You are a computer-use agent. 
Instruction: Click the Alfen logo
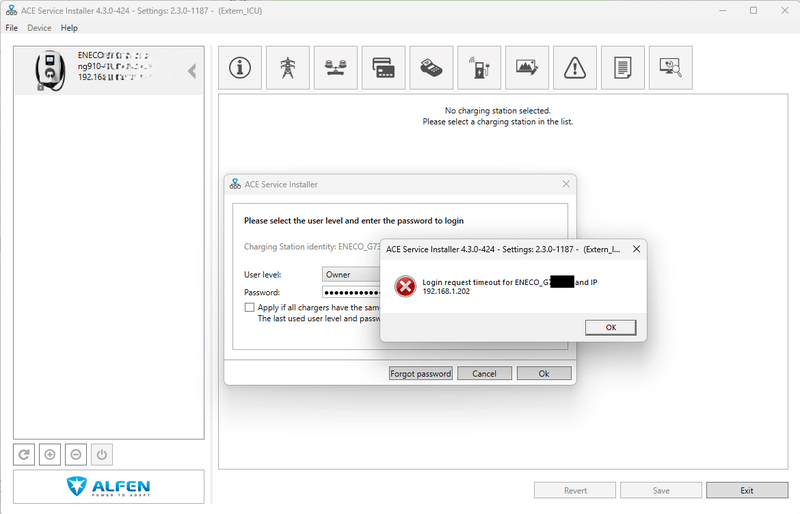click(109, 486)
